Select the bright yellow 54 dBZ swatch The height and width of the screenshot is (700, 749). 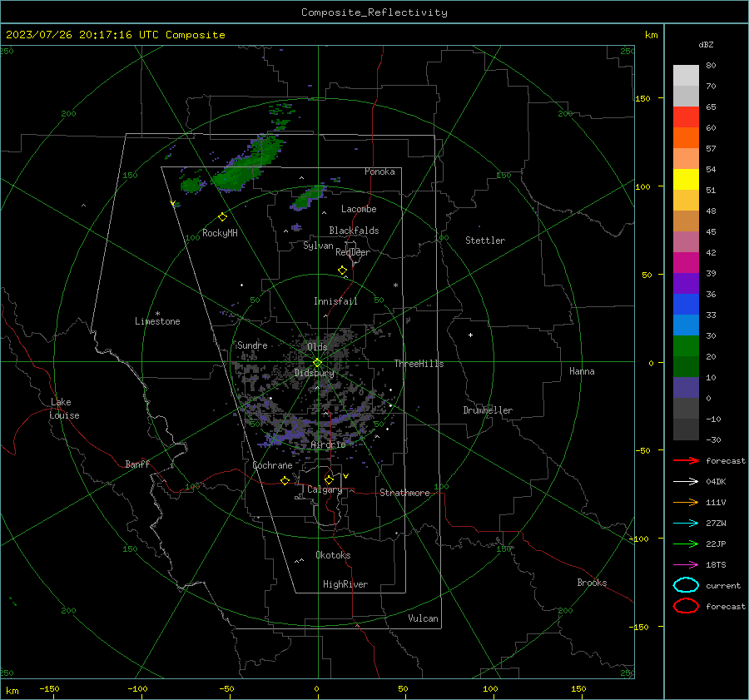tap(686, 179)
